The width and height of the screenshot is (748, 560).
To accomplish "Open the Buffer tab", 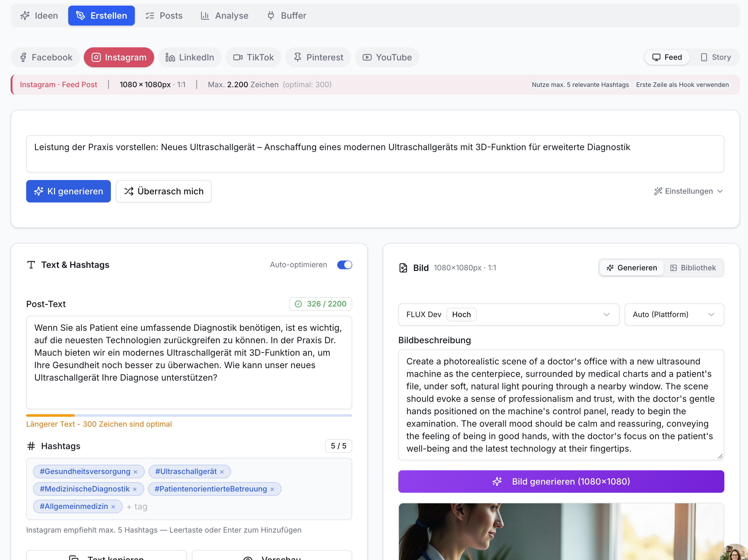I will pyautogui.click(x=287, y=16).
